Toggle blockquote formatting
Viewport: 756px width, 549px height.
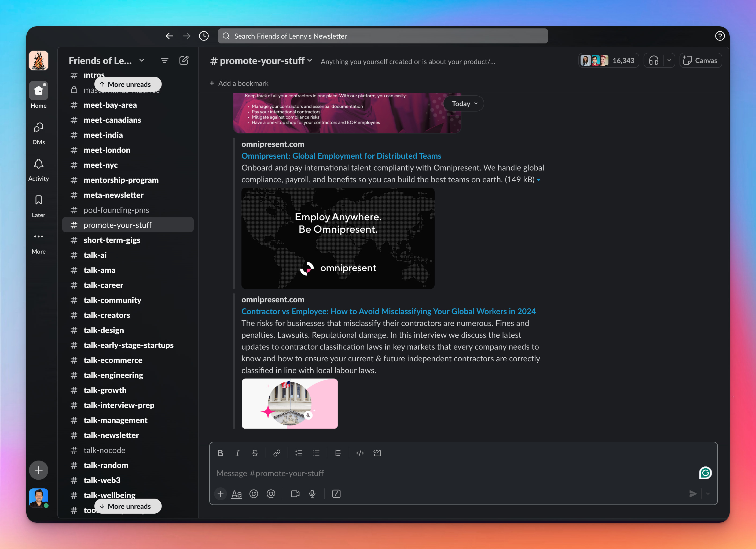pos(338,453)
